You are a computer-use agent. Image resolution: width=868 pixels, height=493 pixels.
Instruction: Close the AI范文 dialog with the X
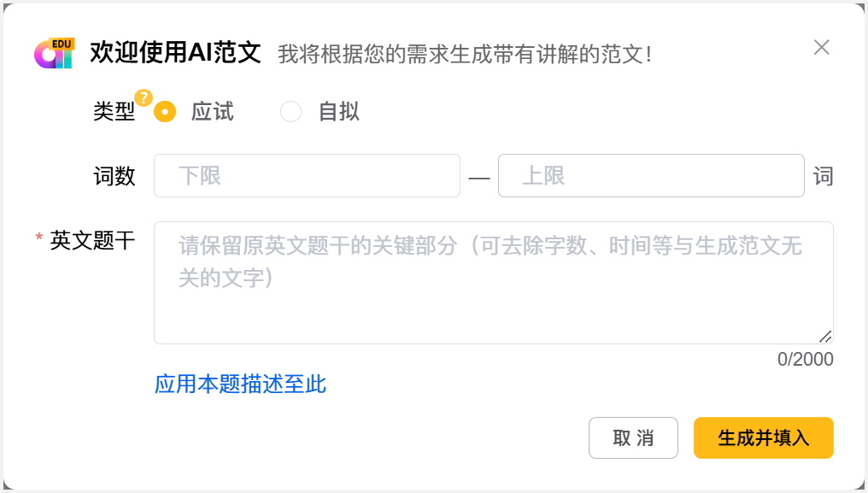[x=821, y=48]
